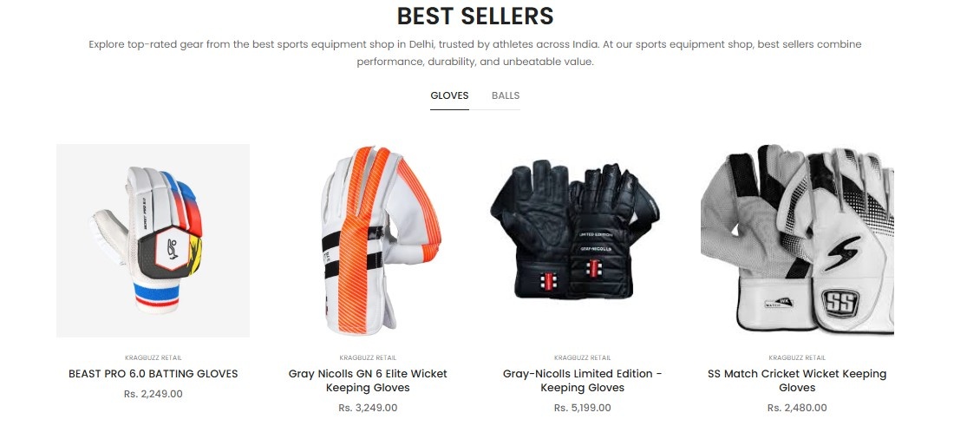Click Kragbuzz Retail vendor under GN 6 Elite gloves
Image resolution: width=980 pixels, height=439 pixels.
[368, 357]
